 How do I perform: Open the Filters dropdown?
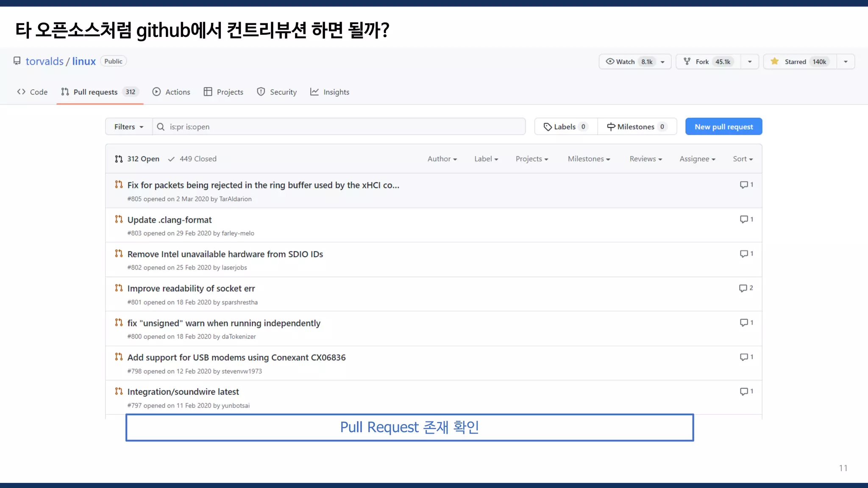click(x=129, y=127)
